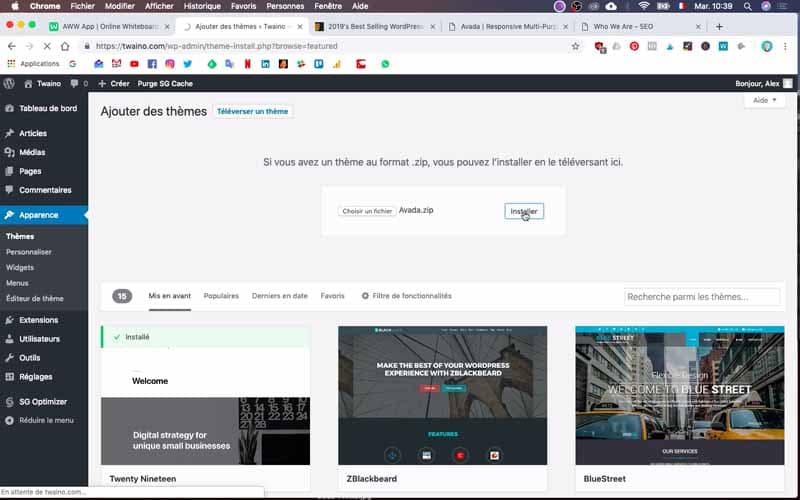Viewport: 800px width, 500px height.
Task: Open the Bonjour, Alex account menu
Action: (763, 84)
